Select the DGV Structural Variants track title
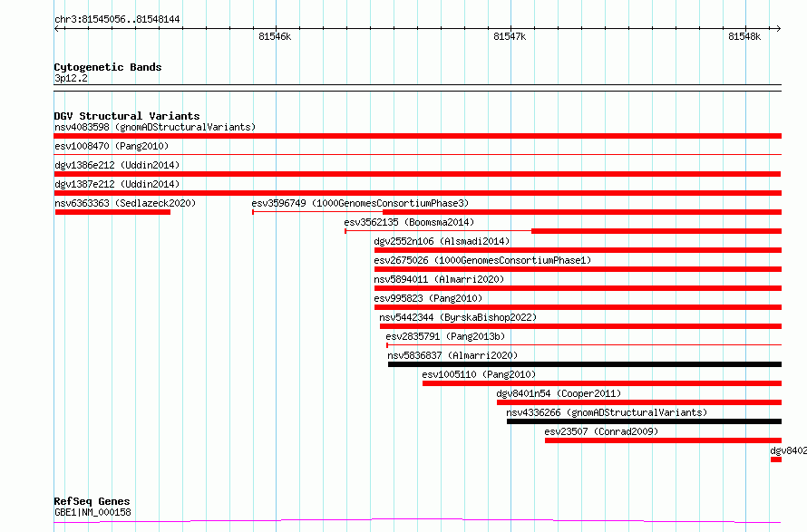This screenshot has height=532, width=807. pos(127,116)
